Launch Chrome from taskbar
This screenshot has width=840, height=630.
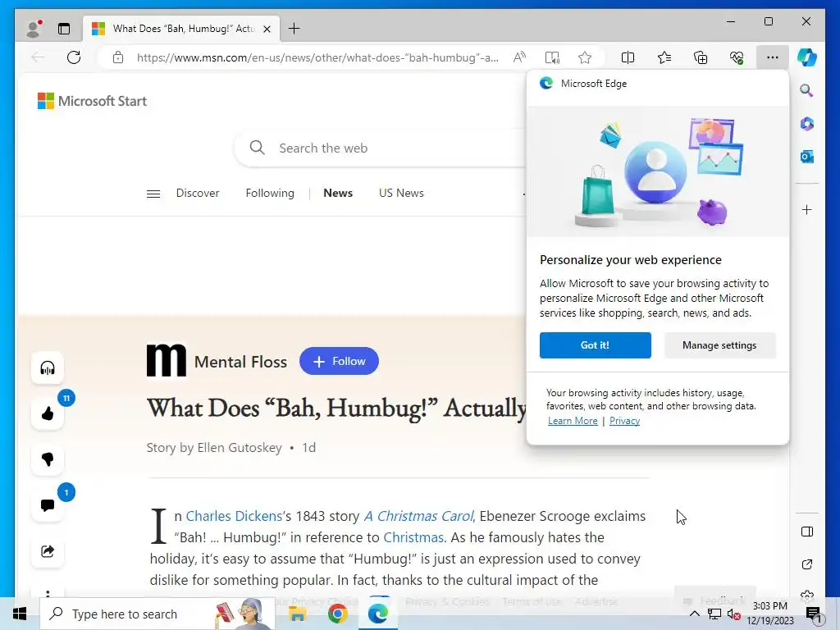pyautogui.click(x=337, y=614)
